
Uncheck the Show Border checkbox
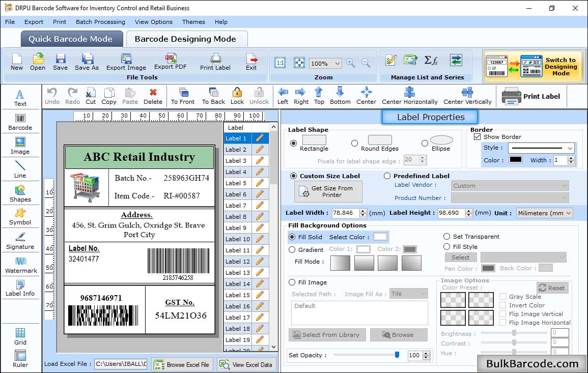[478, 136]
